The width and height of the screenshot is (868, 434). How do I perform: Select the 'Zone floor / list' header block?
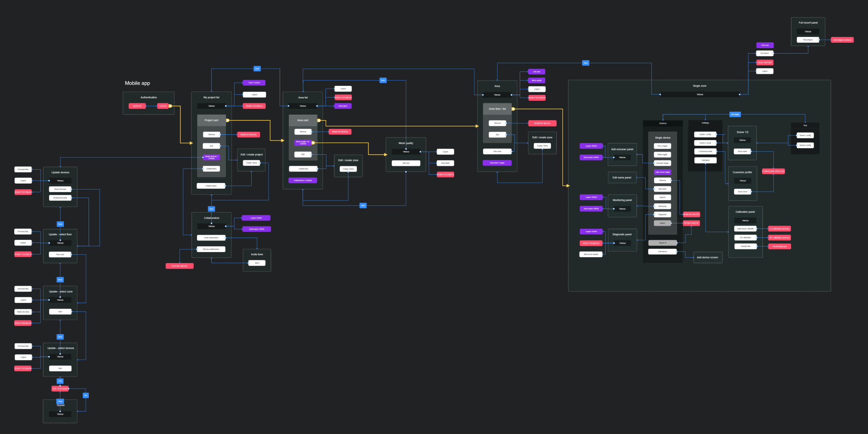click(x=497, y=109)
